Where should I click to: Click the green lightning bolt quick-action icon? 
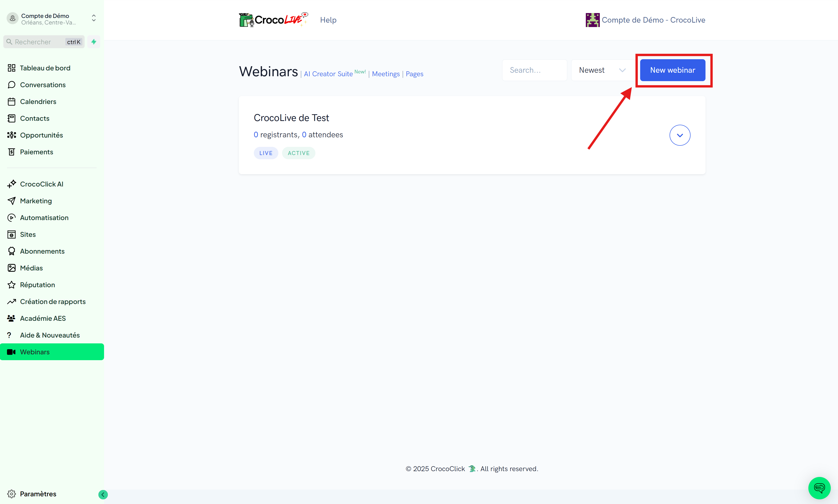pos(94,42)
